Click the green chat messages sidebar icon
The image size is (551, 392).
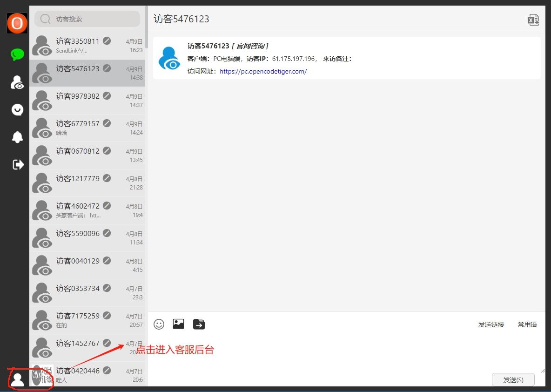(x=17, y=54)
